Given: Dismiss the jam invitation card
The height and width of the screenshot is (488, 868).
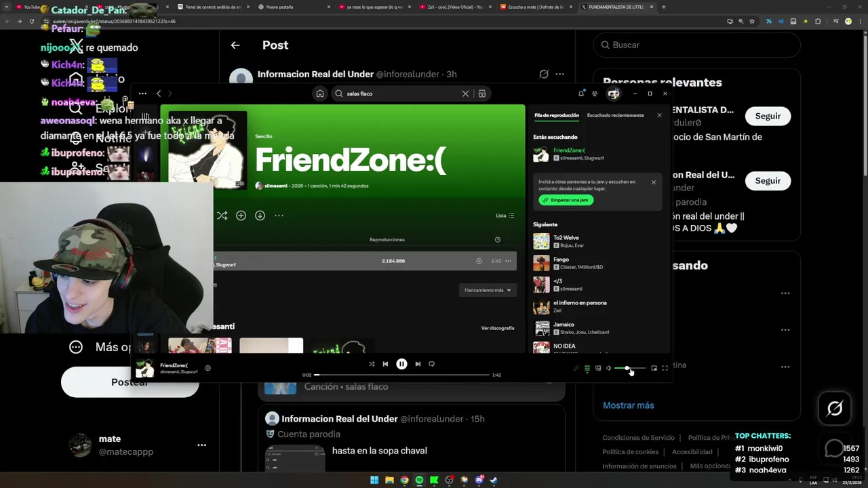Looking at the screenshot, I should (654, 182).
